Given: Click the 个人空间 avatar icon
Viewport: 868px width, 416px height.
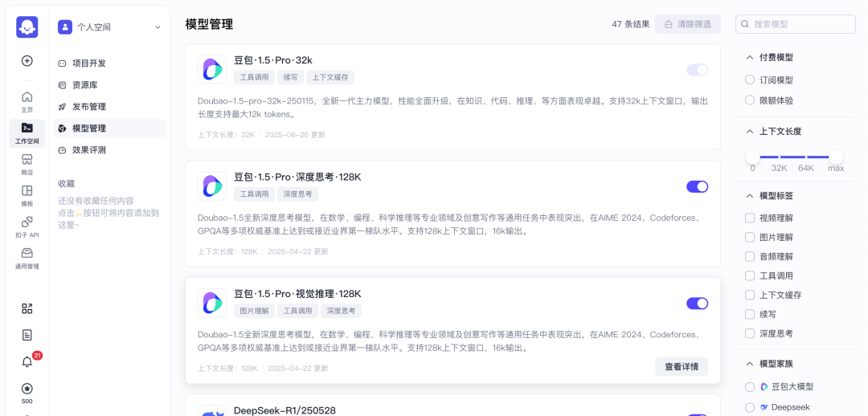Looking at the screenshot, I should [x=65, y=27].
